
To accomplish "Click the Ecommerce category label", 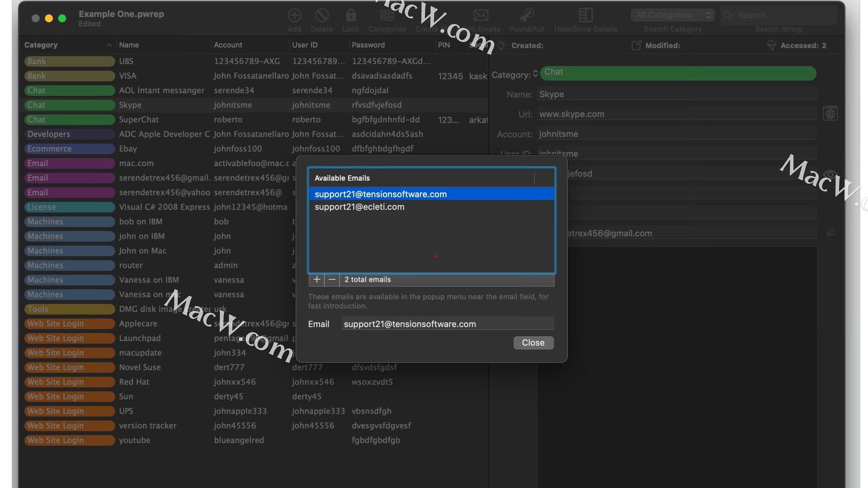I will (x=69, y=149).
